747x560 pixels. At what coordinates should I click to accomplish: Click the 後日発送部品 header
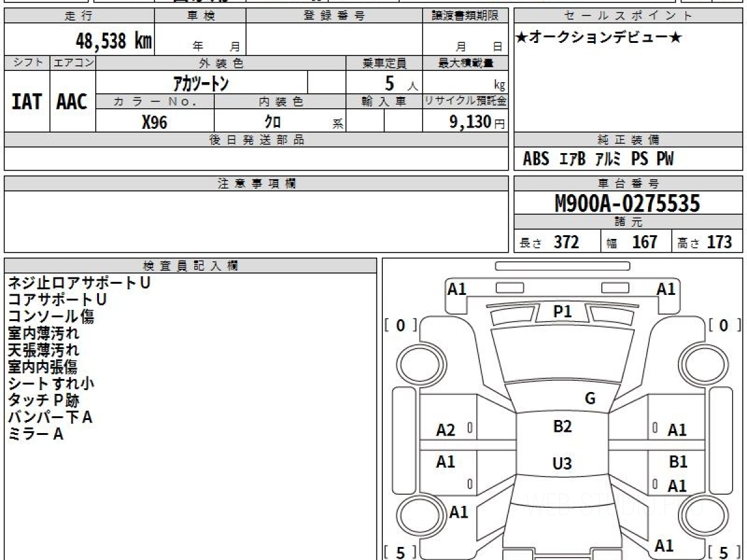click(x=256, y=140)
